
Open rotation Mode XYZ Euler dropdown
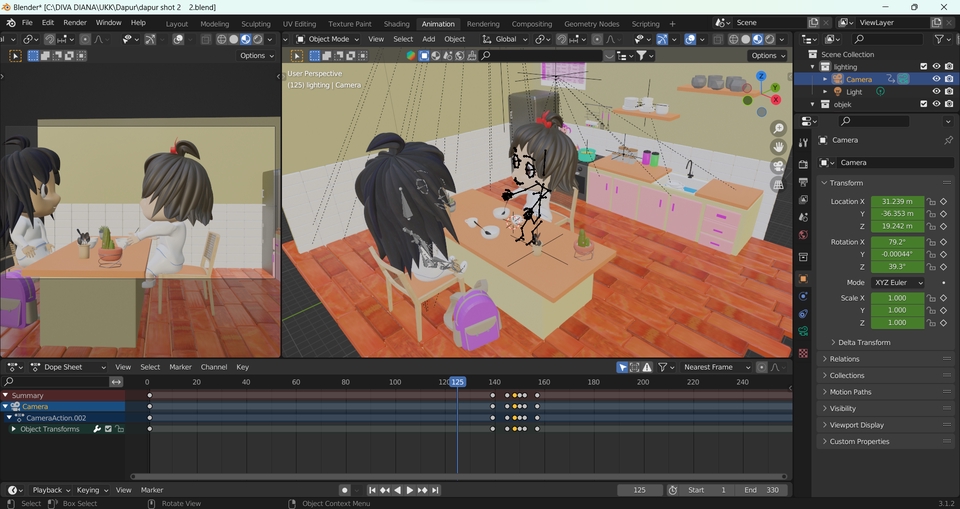pyautogui.click(x=898, y=282)
